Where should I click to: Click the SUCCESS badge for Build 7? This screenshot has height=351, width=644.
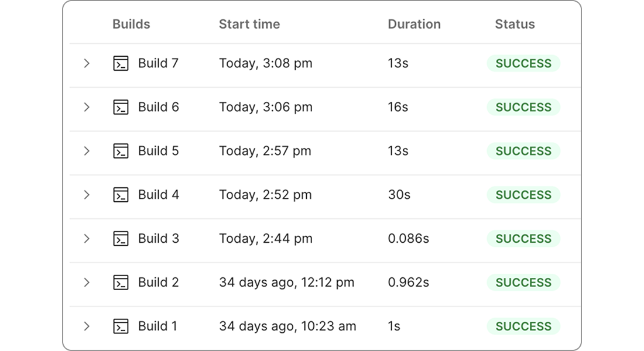(523, 63)
